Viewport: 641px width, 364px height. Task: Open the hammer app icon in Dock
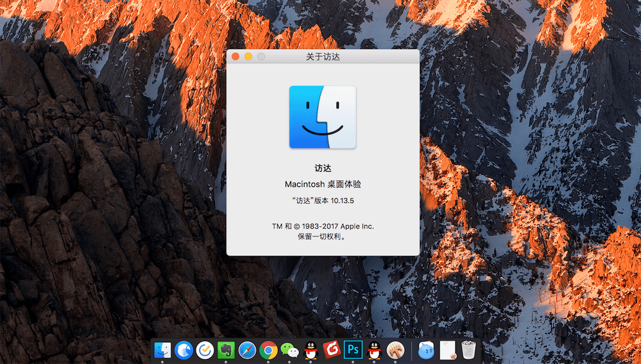(x=395, y=350)
